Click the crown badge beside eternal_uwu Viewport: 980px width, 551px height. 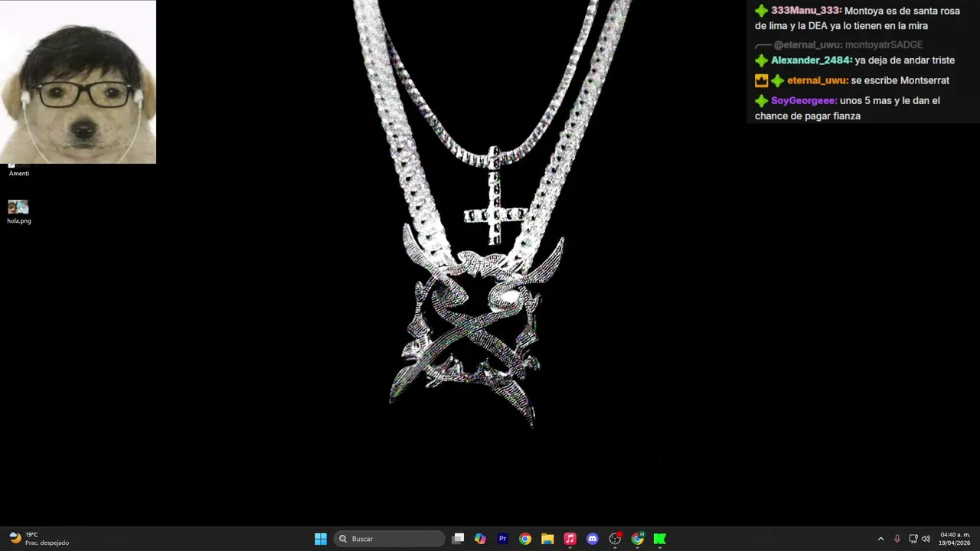pyautogui.click(x=761, y=80)
